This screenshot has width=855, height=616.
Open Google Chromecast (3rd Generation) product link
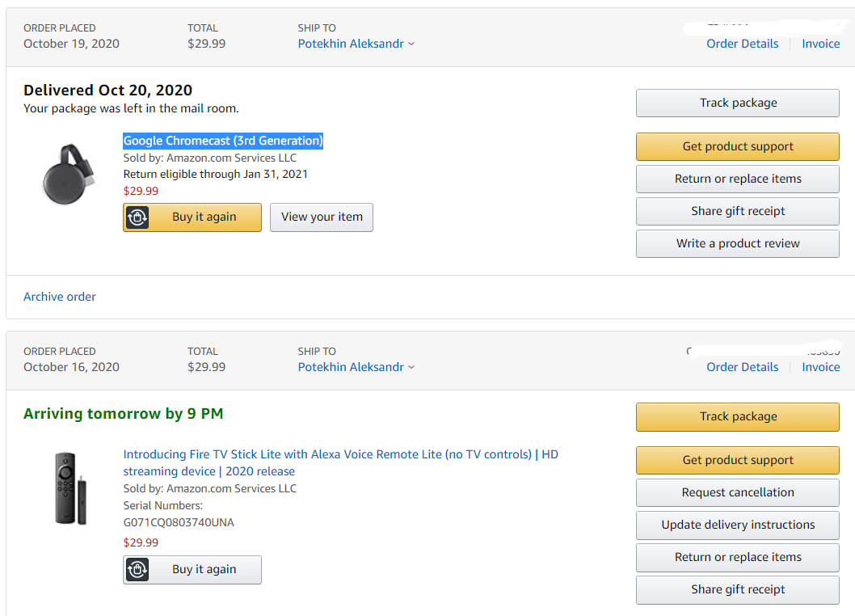tap(223, 141)
